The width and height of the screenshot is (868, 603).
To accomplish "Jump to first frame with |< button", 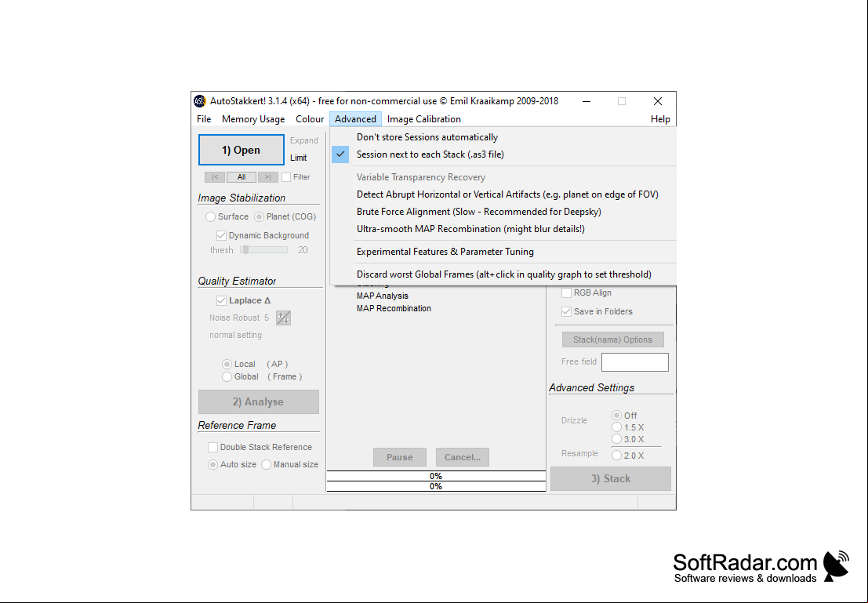I will pyautogui.click(x=215, y=177).
